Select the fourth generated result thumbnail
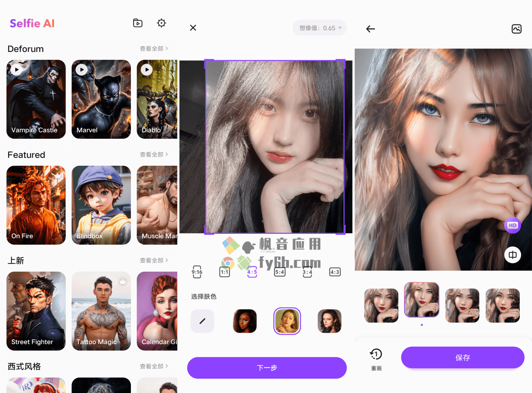 click(x=503, y=305)
